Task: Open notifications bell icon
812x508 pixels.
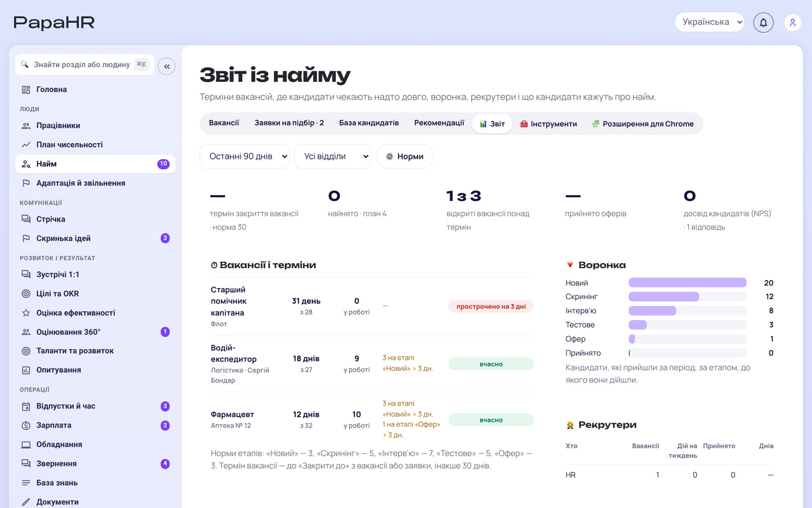Action: click(763, 22)
